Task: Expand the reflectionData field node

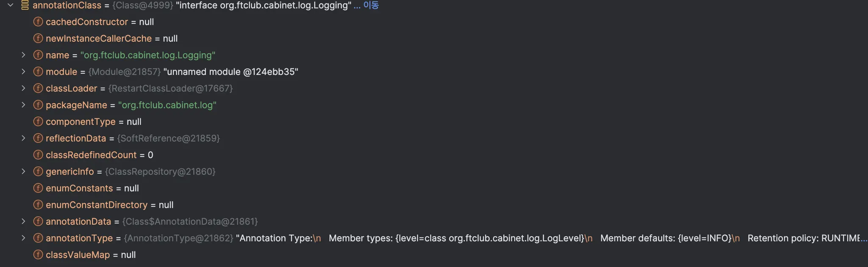Action: [23, 138]
